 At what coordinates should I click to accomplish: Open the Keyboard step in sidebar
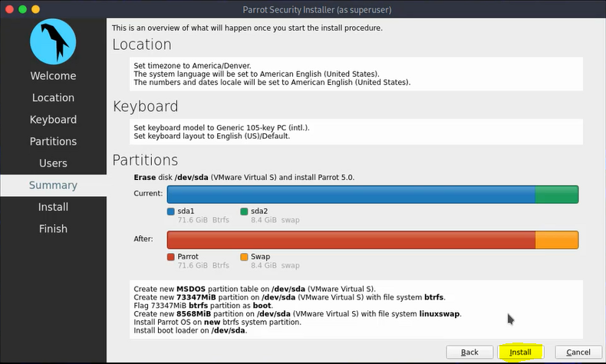[x=53, y=120]
